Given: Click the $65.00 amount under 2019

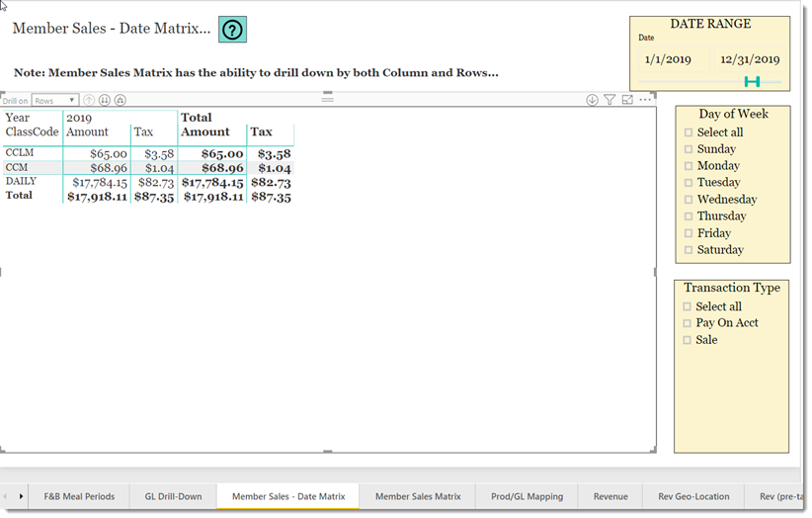Looking at the screenshot, I should (109, 154).
